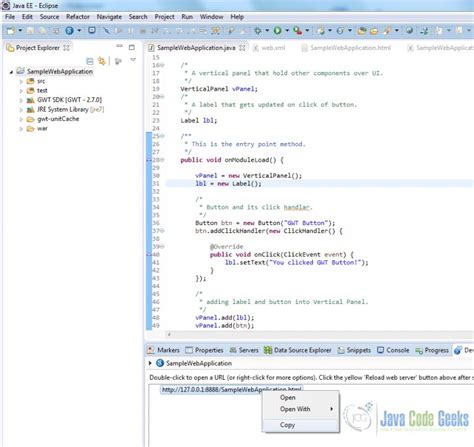
Task: Open the Help menu
Action: click(x=237, y=17)
